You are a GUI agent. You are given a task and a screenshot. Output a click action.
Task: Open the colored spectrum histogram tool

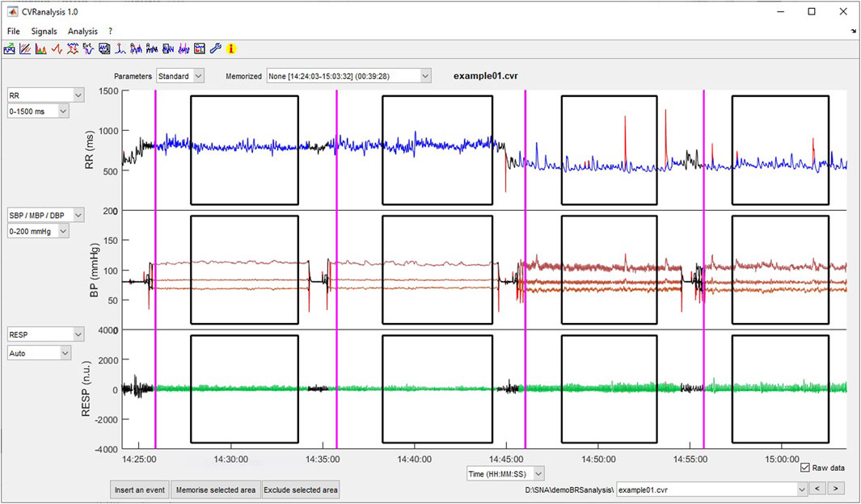(x=40, y=48)
